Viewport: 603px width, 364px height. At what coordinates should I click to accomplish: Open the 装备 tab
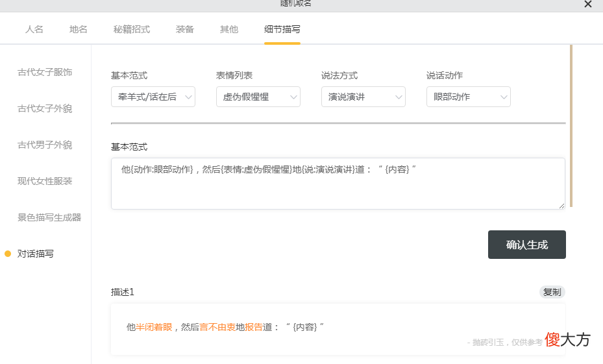tap(184, 29)
